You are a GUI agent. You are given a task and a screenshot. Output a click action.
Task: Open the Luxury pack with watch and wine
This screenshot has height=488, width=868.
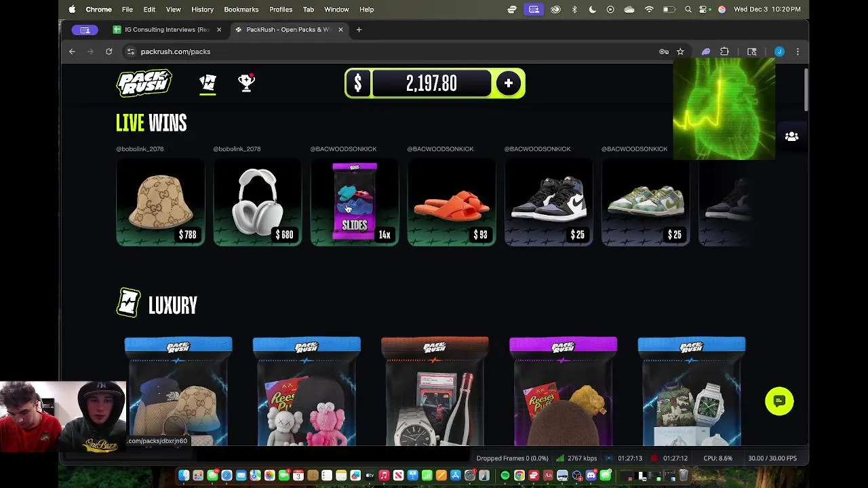coord(435,391)
